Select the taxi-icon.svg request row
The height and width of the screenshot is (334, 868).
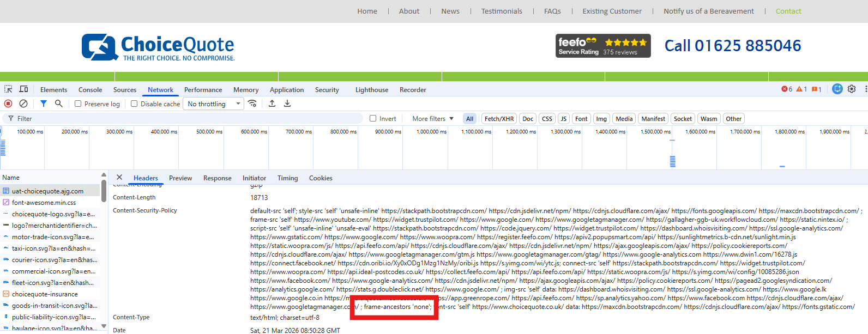tap(50, 248)
